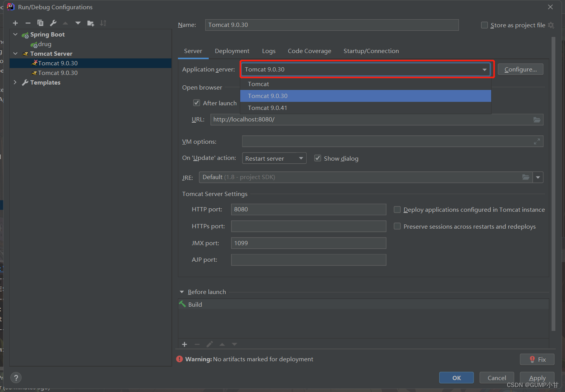
Task: Click the HTTP port field
Action: [x=309, y=209]
